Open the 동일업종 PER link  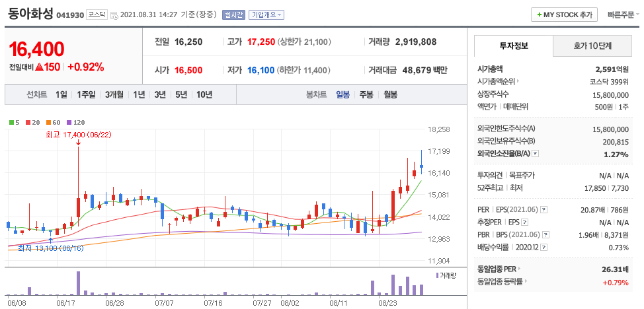[x=497, y=269]
